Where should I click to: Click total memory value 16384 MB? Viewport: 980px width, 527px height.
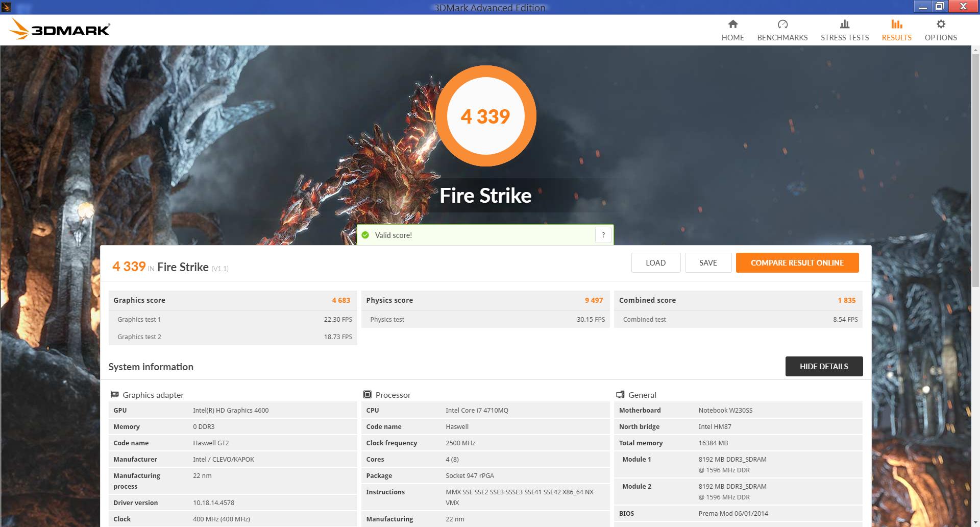[713, 443]
